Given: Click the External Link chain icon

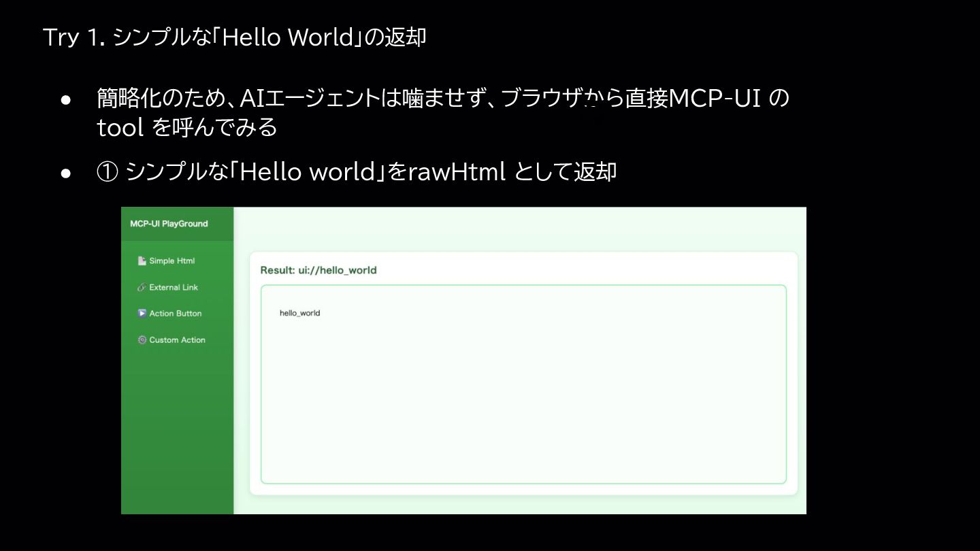Looking at the screenshot, I should 142,287.
